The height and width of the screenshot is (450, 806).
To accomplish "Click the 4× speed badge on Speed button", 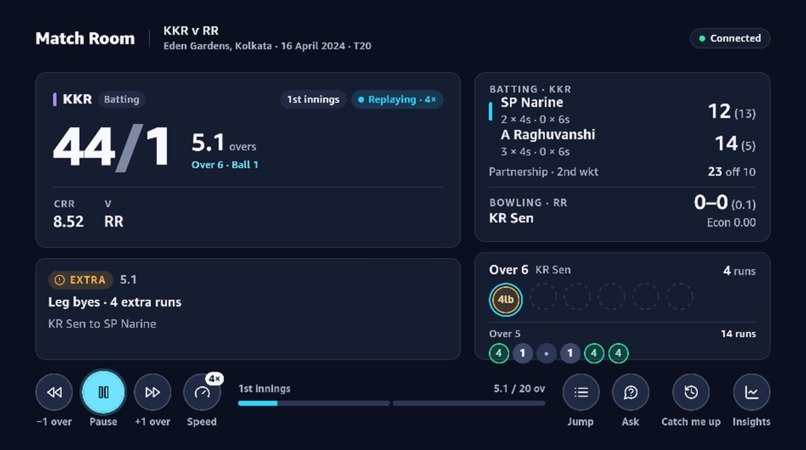I will tap(214, 379).
